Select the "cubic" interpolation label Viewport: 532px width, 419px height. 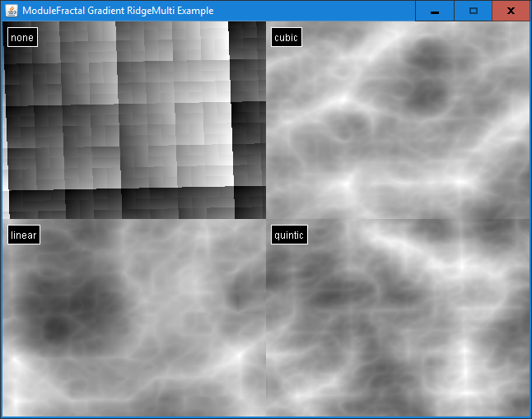[286, 38]
